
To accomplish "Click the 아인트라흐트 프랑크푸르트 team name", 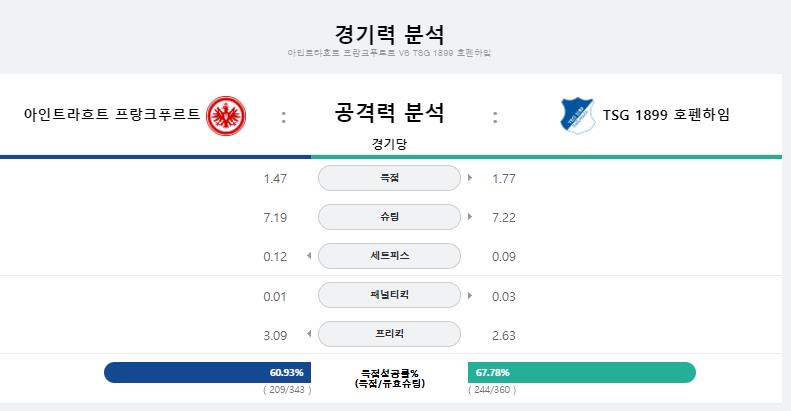I will [x=111, y=114].
